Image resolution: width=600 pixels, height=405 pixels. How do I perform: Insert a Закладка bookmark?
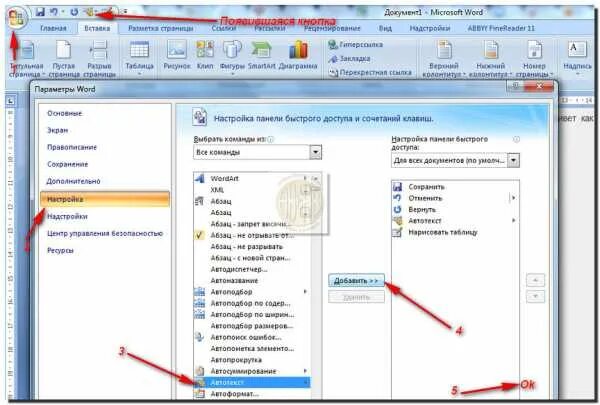[349, 59]
